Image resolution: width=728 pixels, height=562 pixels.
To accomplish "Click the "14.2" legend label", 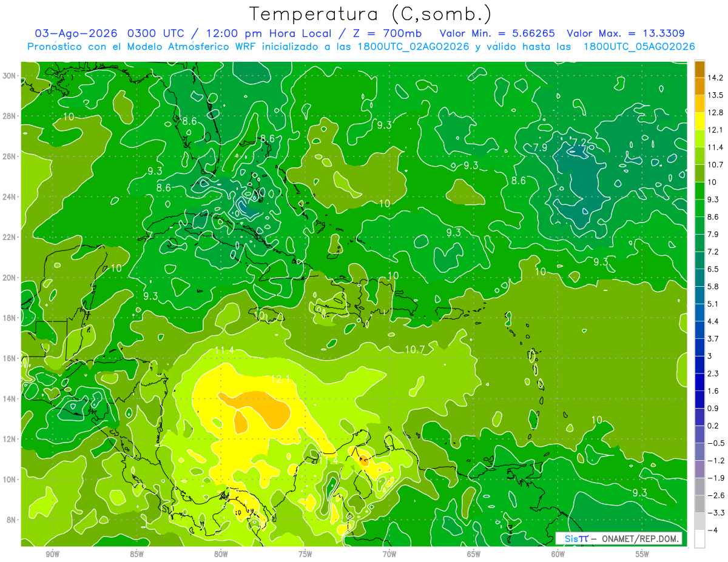I will pyautogui.click(x=715, y=78).
